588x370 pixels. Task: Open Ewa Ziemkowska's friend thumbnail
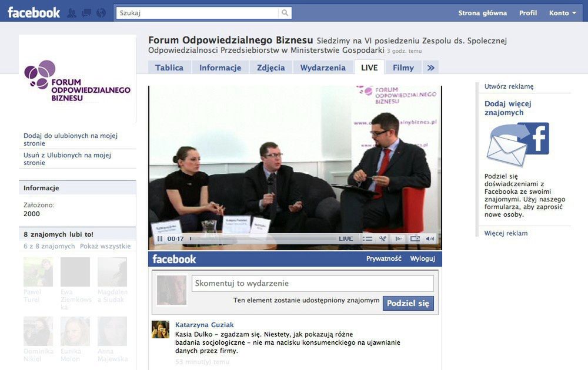pyautogui.click(x=75, y=271)
